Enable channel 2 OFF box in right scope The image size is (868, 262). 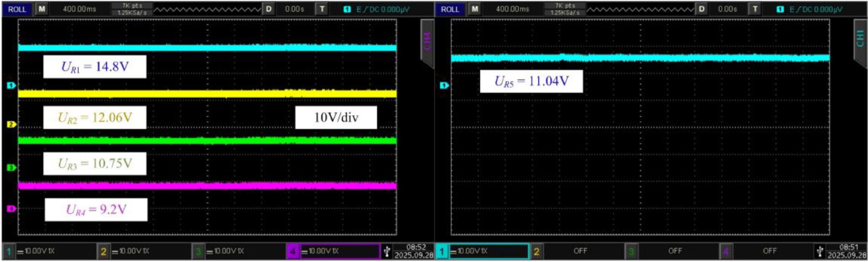[577, 251]
